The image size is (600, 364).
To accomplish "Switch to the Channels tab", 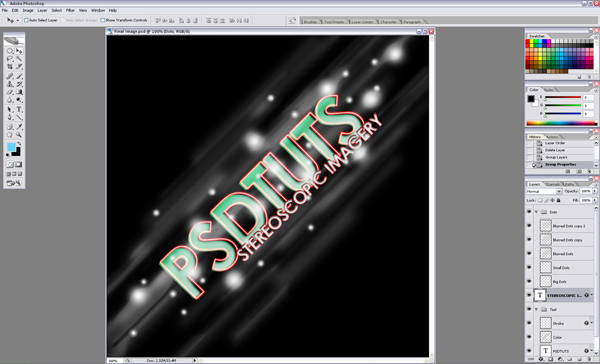I will point(553,184).
